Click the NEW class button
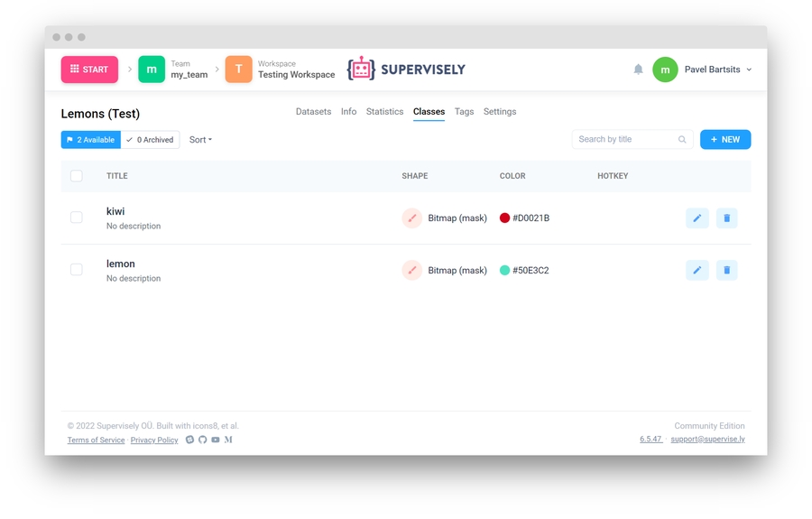This screenshot has width=812, height=519. (x=724, y=140)
